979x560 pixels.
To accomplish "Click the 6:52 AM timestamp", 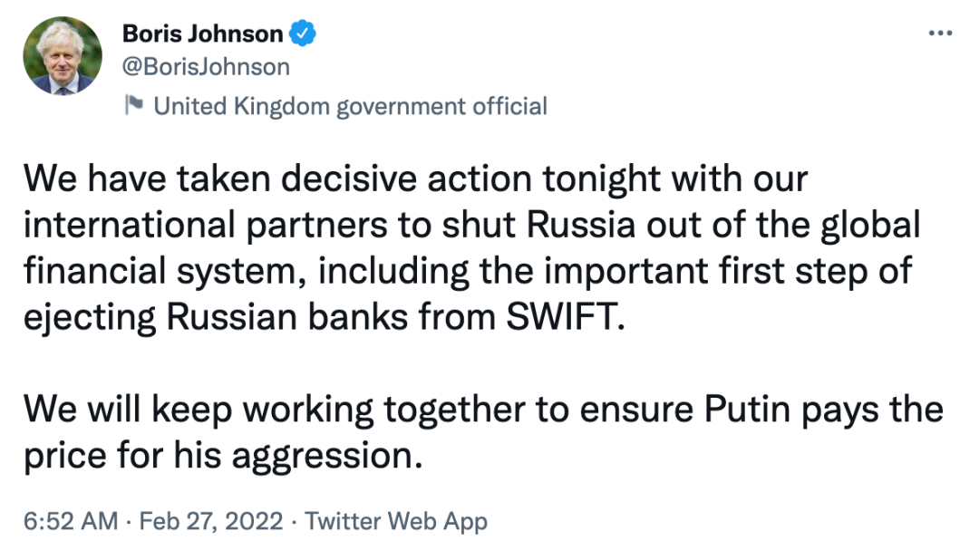I will [x=71, y=521].
